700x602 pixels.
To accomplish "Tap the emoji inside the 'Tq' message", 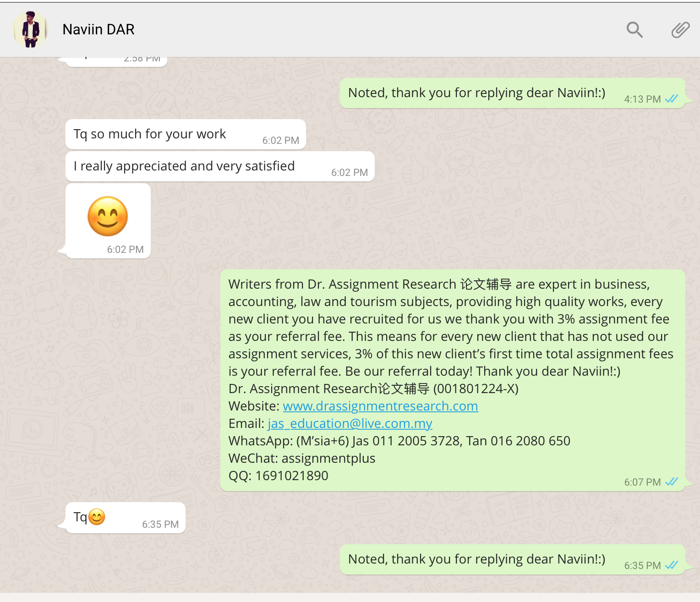I will coord(97,516).
